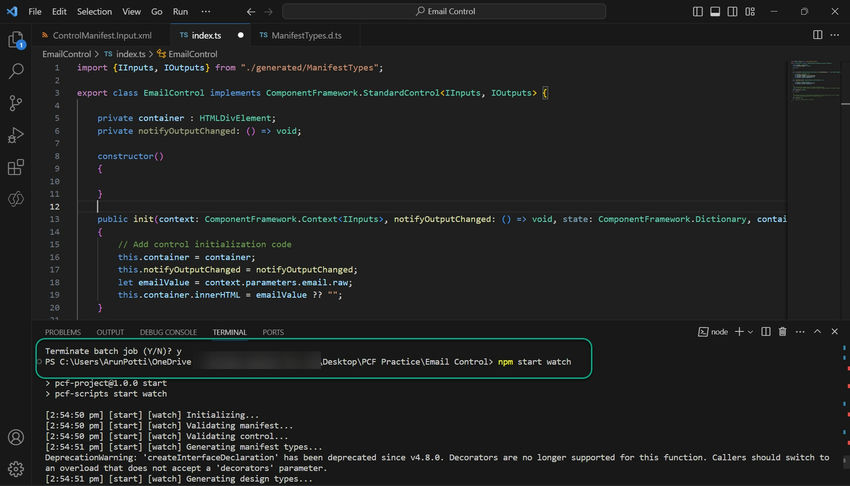Switch to the PORTS panel tab
Viewport: 850px width, 486px height.
pyautogui.click(x=273, y=332)
